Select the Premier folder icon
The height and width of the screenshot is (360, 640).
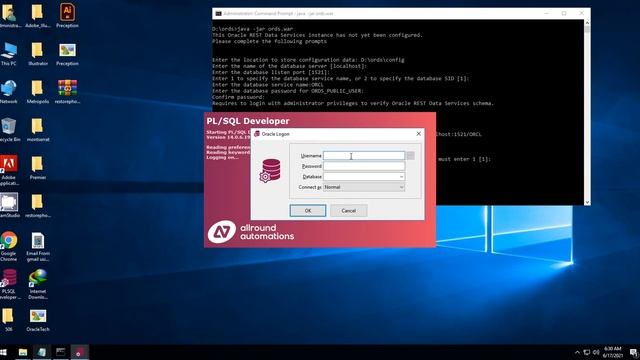pyautogui.click(x=38, y=168)
